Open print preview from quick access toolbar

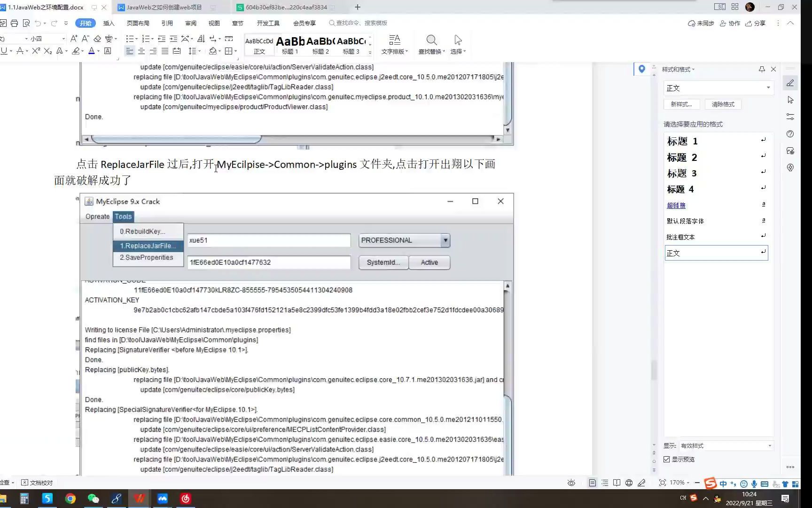pyautogui.click(x=26, y=23)
